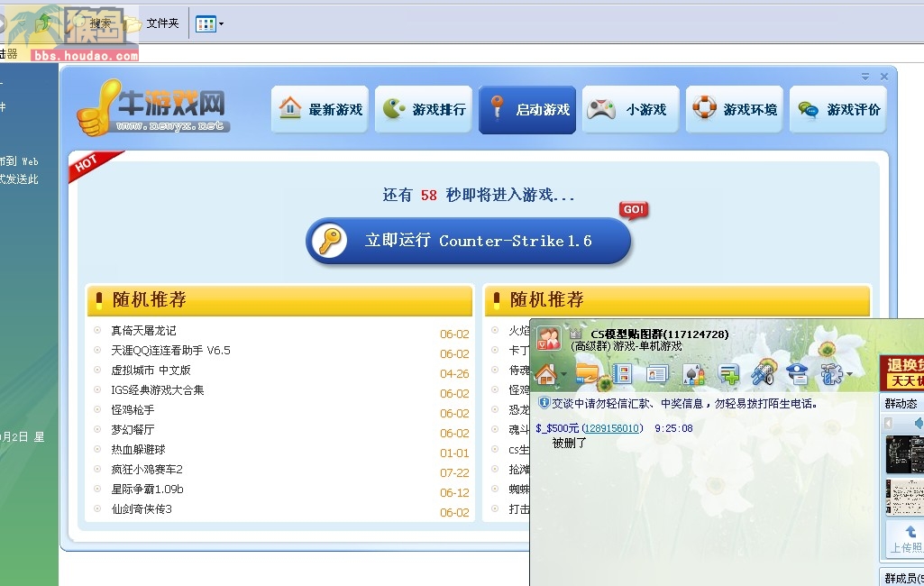Open the group album notebook icon
Screen dimensions: 924x586
(622, 374)
